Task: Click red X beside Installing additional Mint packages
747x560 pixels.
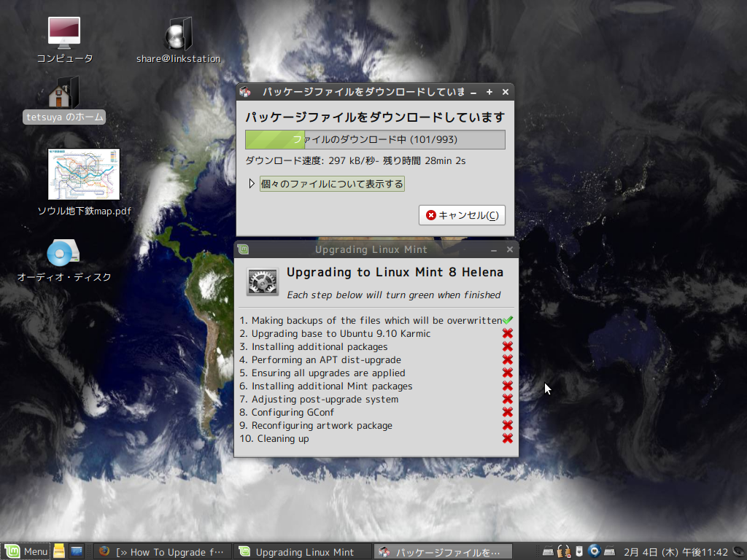Action: [508, 386]
